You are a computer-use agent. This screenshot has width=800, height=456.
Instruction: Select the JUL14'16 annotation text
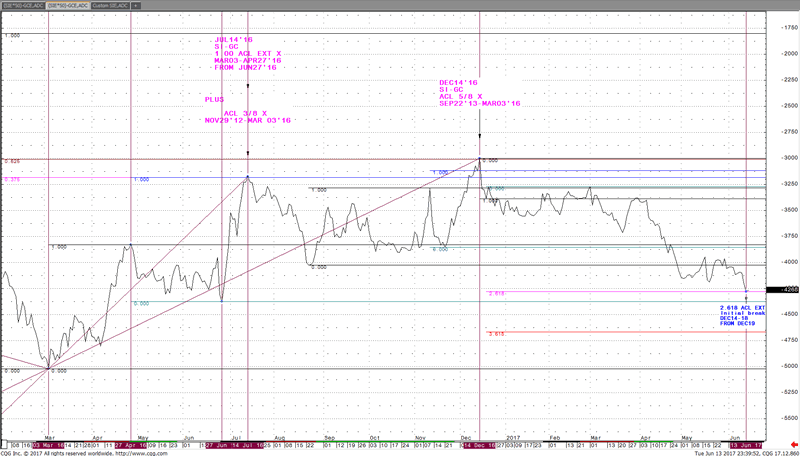point(234,39)
